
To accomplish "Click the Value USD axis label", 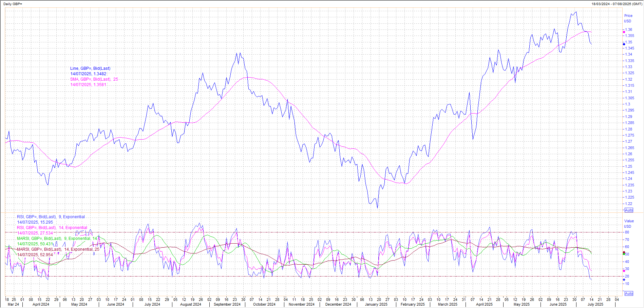I will (629, 224).
